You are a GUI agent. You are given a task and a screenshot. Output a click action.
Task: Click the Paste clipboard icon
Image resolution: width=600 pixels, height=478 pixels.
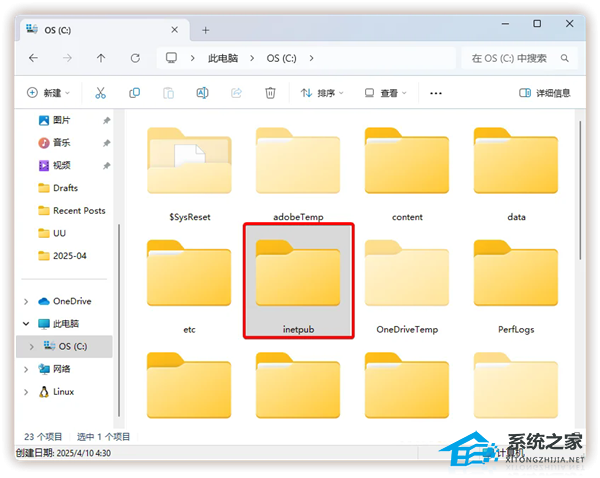coord(168,93)
